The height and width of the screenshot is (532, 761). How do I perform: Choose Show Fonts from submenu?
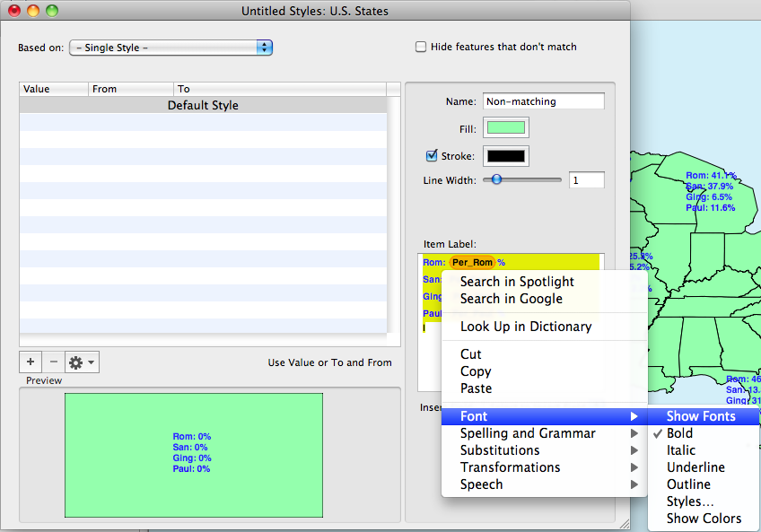pyautogui.click(x=700, y=416)
